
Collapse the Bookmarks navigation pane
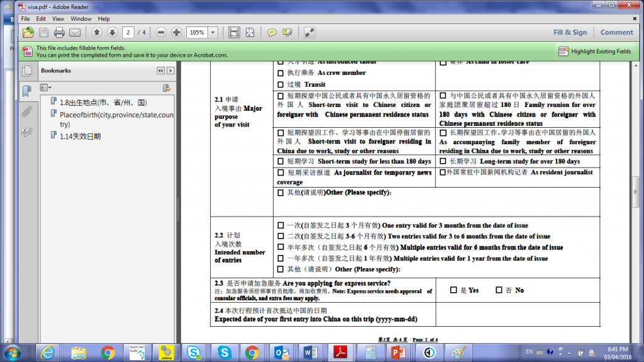pos(161,71)
